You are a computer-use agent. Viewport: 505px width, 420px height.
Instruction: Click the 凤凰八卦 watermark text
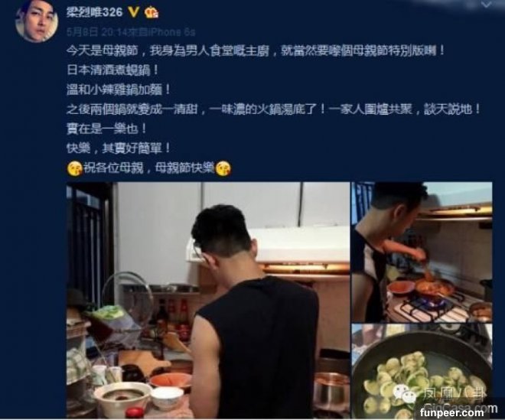[x=454, y=393]
